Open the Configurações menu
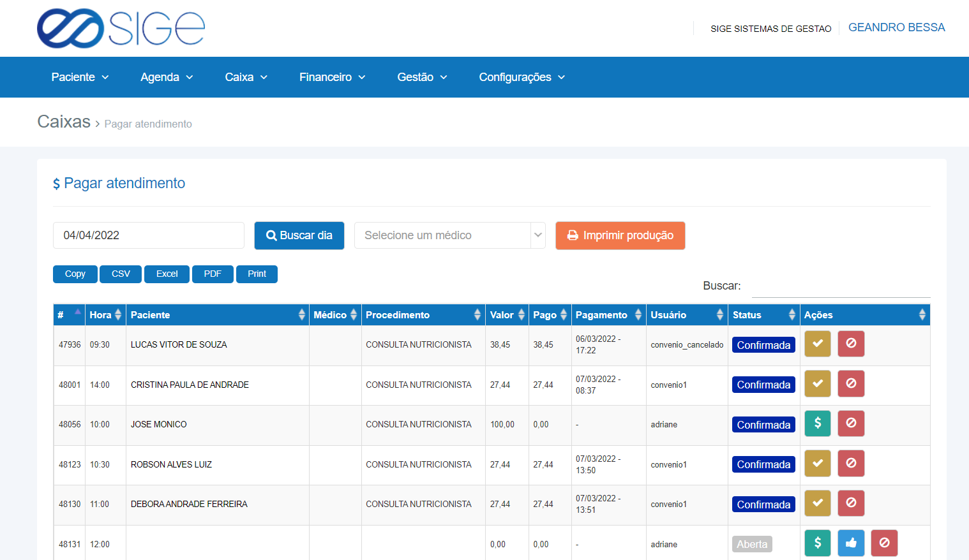Image resolution: width=969 pixels, height=560 pixels. pos(522,77)
